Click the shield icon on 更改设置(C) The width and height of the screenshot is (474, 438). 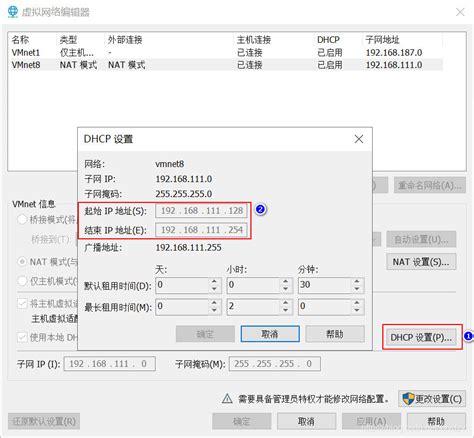(408, 399)
